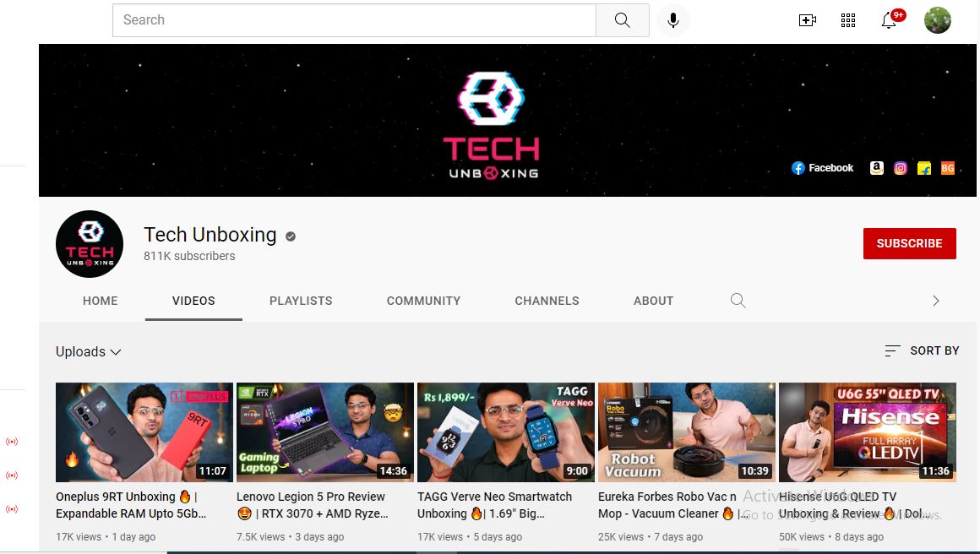Play the Oneplus 9RT Unboxing thumbnail

[144, 432]
